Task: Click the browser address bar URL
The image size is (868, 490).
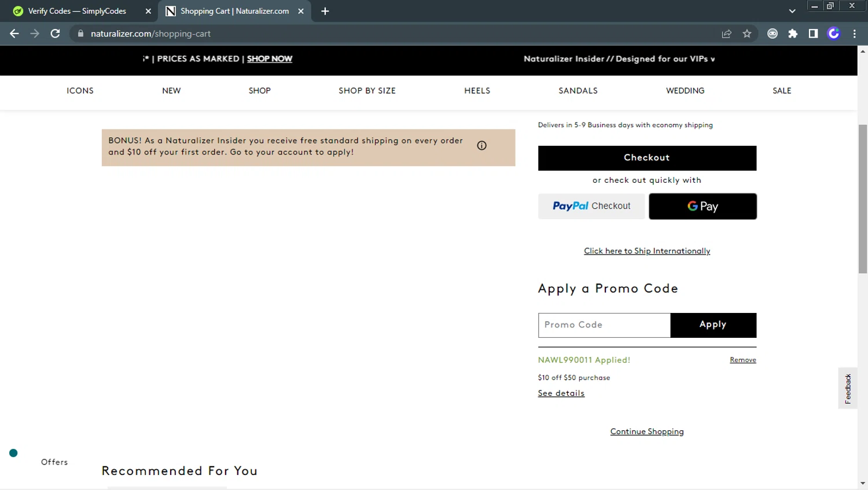Action: click(x=150, y=34)
